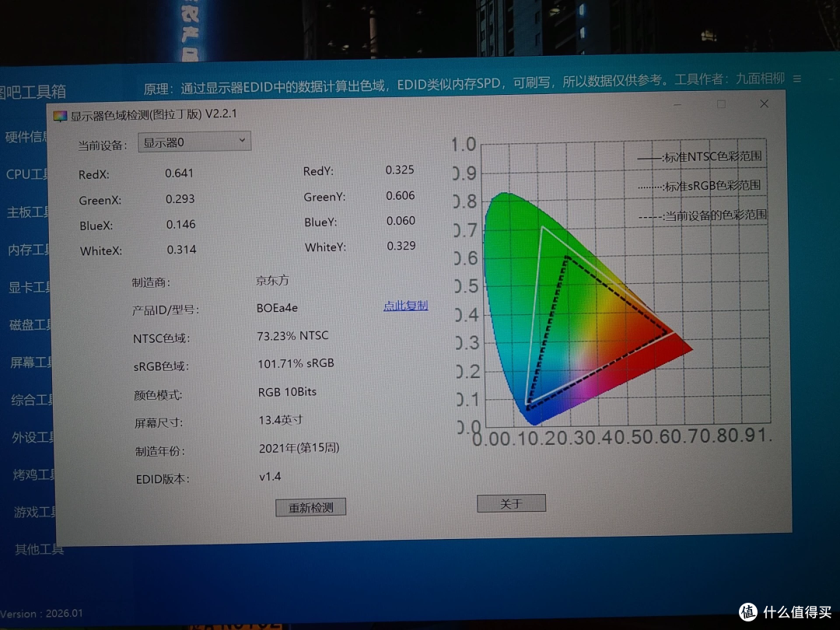
Task: Close the 显示器色域检测 dialog
Action: [764, 104]
